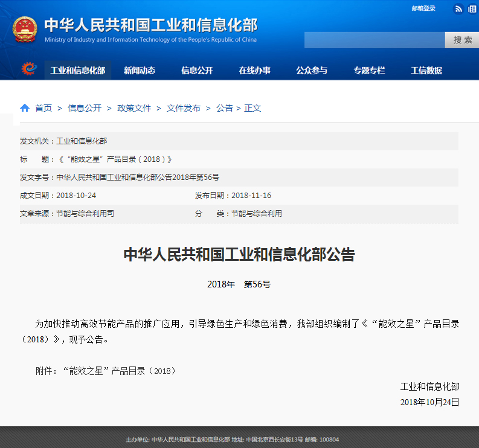Image resolution: width=479 pixels, height=448 pixels.
Task: Open 邮箱登录 mailbox login link
Action: pos(423,8)
